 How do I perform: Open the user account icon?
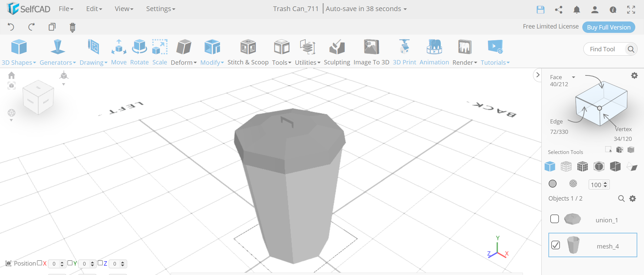point(595,9)
